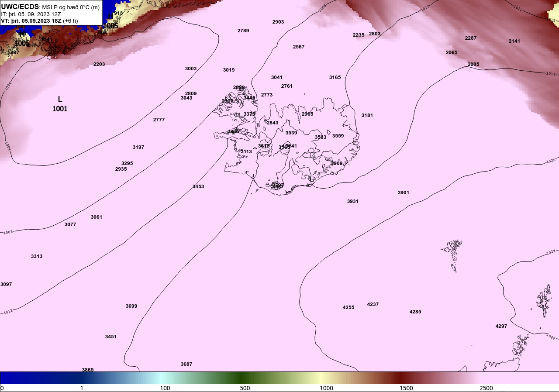Click the 2761 height value
The width and height of the screenshot is (559, 392).
point(287,86)
